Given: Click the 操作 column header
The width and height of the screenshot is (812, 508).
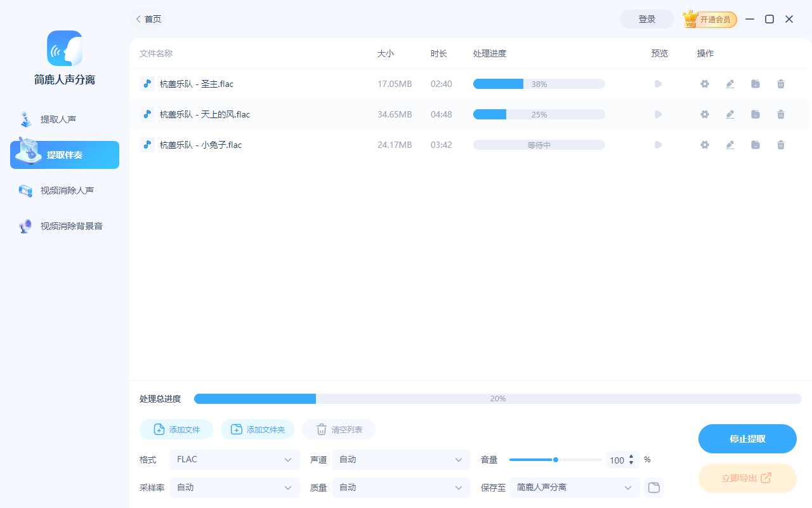Looking at the screenshot, I should [x=705, y=53].
